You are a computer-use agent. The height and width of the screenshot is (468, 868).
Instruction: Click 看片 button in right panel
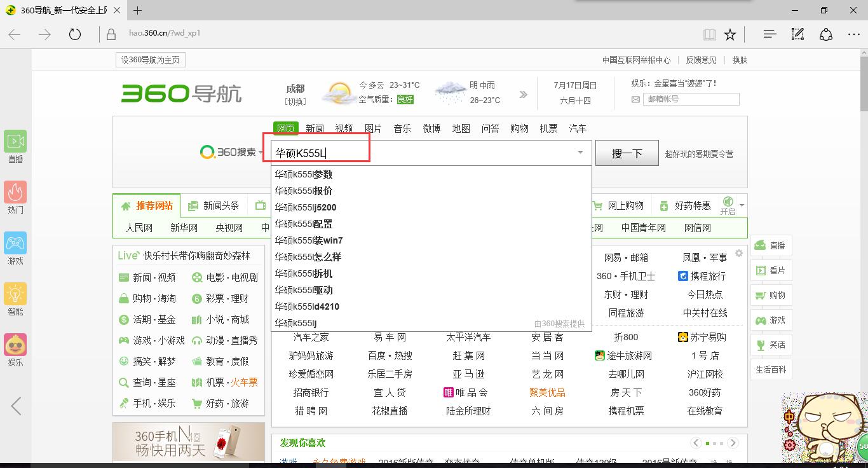tap(771, 270)
